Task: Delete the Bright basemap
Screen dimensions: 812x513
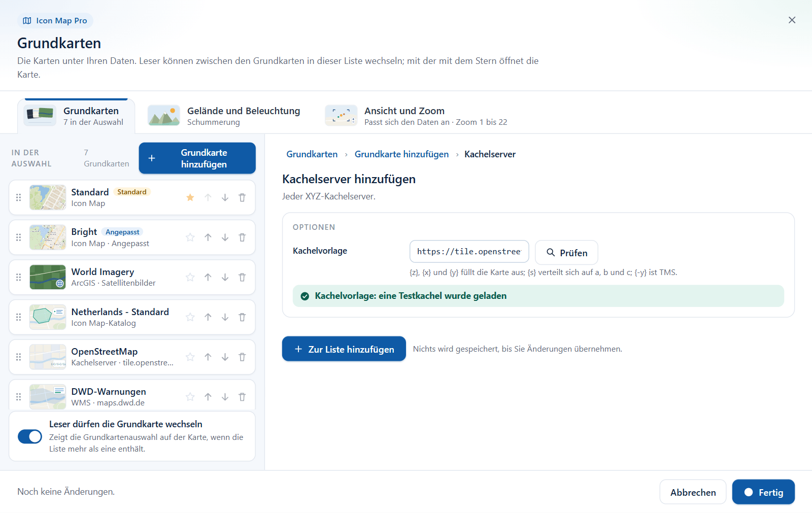Action: (242, 237)
